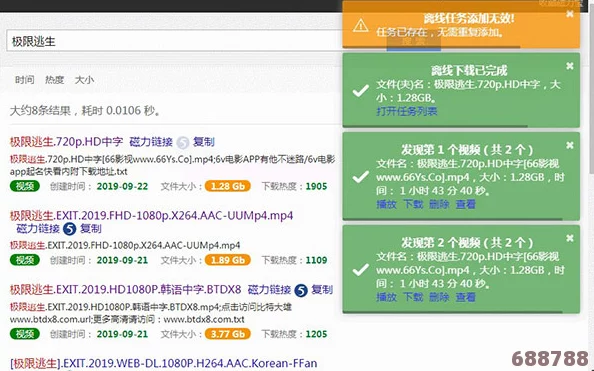Click 播放 in the 第 2 个视频 notification

(x=386, y=297)
